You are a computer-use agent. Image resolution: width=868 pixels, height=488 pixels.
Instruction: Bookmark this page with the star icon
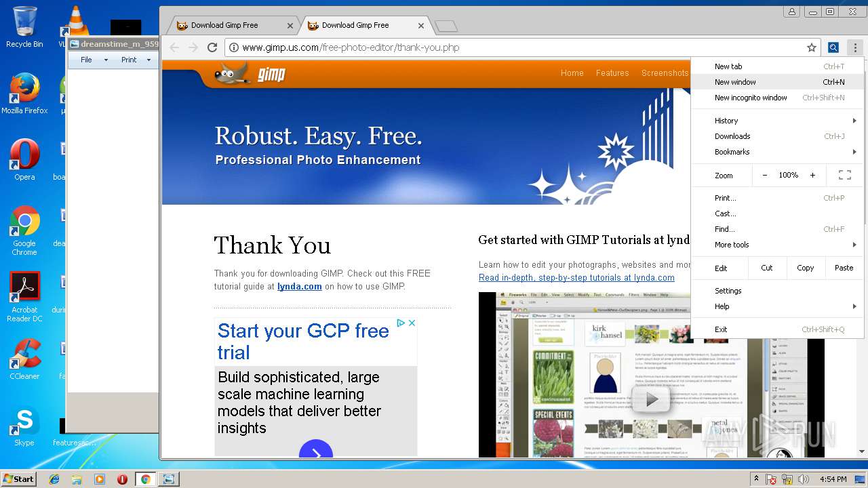pyautogui.click(x=811, y=47)
